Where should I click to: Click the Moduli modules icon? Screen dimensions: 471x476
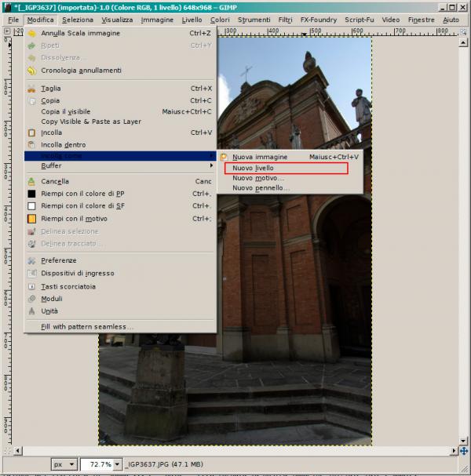[x=31, y=299]
